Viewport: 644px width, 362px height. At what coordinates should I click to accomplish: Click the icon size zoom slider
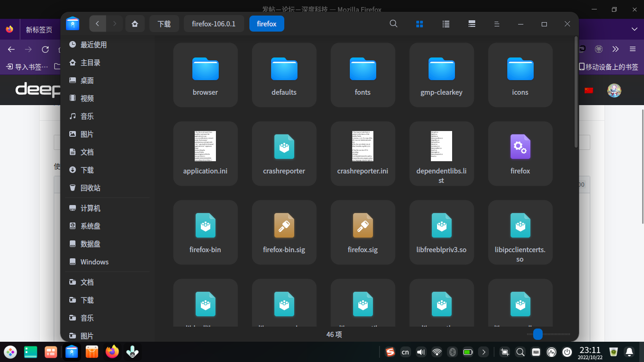pyautogui.click(x=538, y=334)
